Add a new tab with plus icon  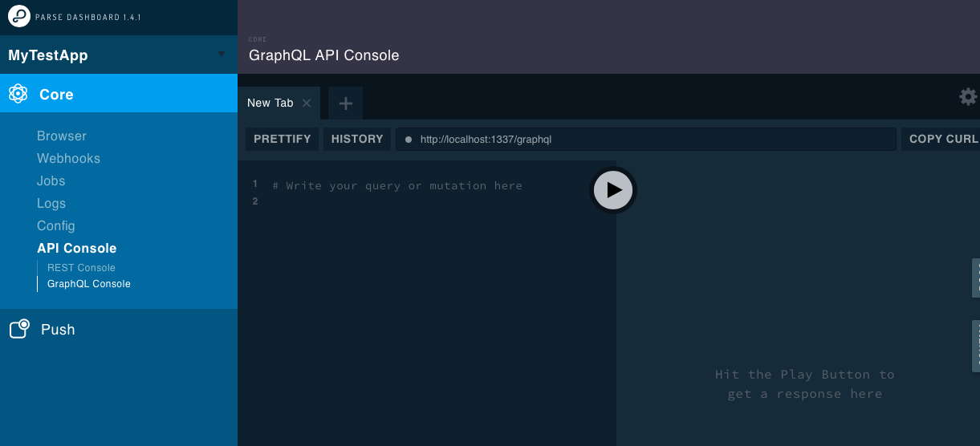345,103
